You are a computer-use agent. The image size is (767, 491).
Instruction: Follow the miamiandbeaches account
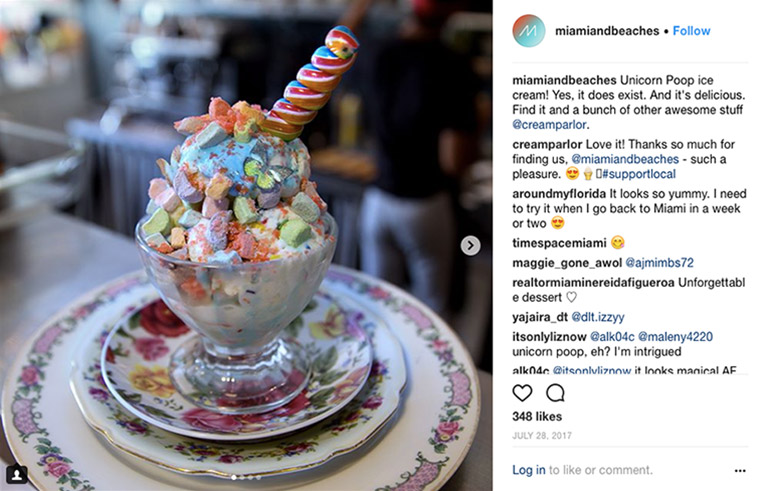pyautogui.click(x=691, y=31)
